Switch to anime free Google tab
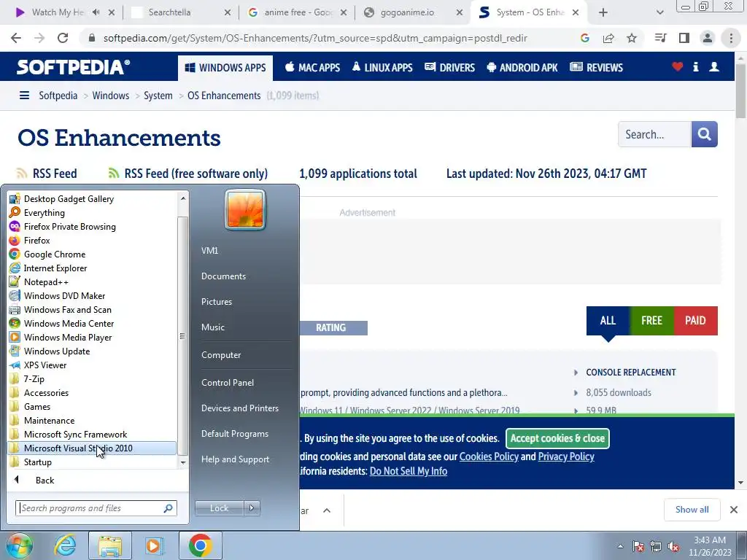The height and width of the screenshot is (560, 747). tap(297, 12)
